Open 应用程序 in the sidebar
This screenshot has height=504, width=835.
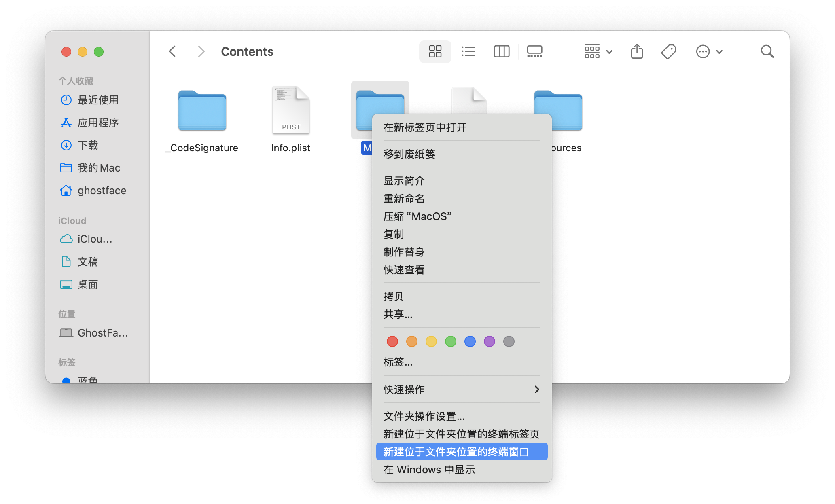point(98,123)
